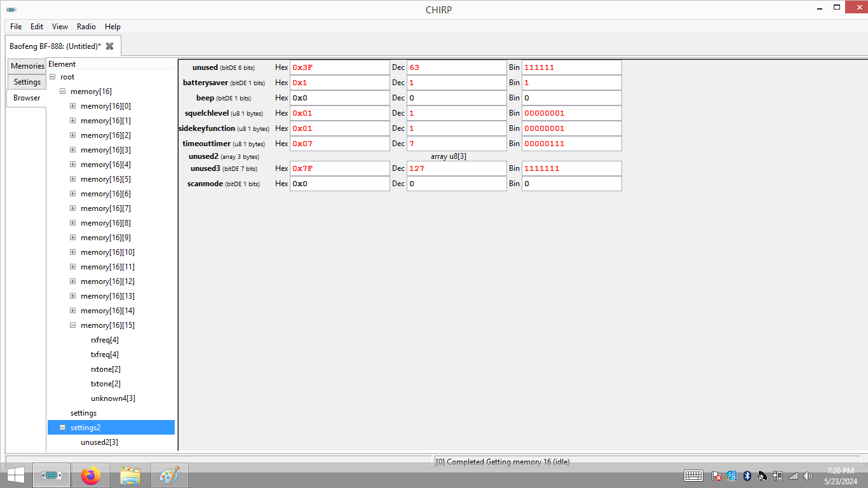Click the Bluetooth tray icon

[747, 475]
